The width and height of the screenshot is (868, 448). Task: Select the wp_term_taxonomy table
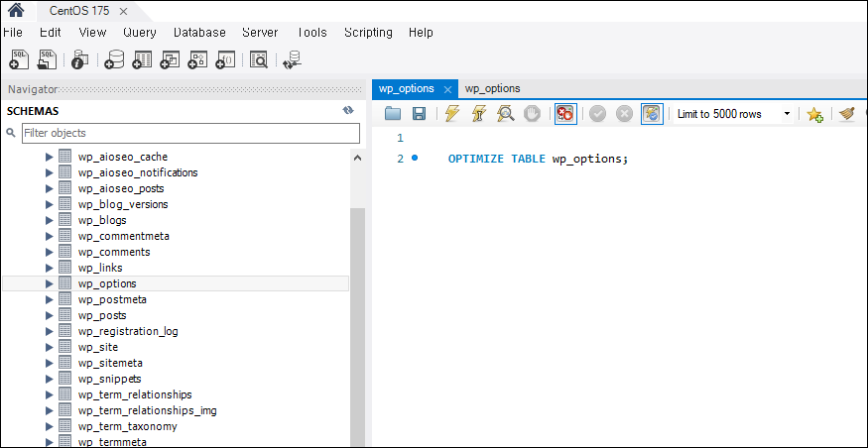click(127, 426)
